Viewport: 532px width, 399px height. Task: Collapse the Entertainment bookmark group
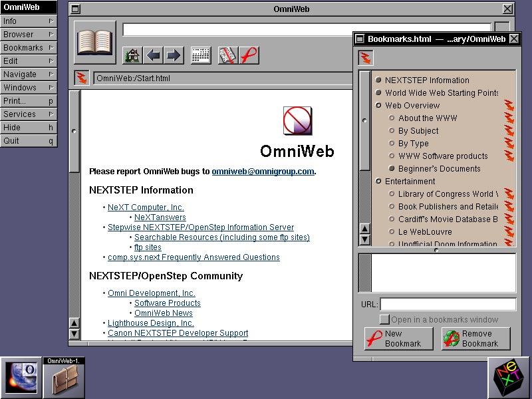pyautogui.click(x=378, y=181)
